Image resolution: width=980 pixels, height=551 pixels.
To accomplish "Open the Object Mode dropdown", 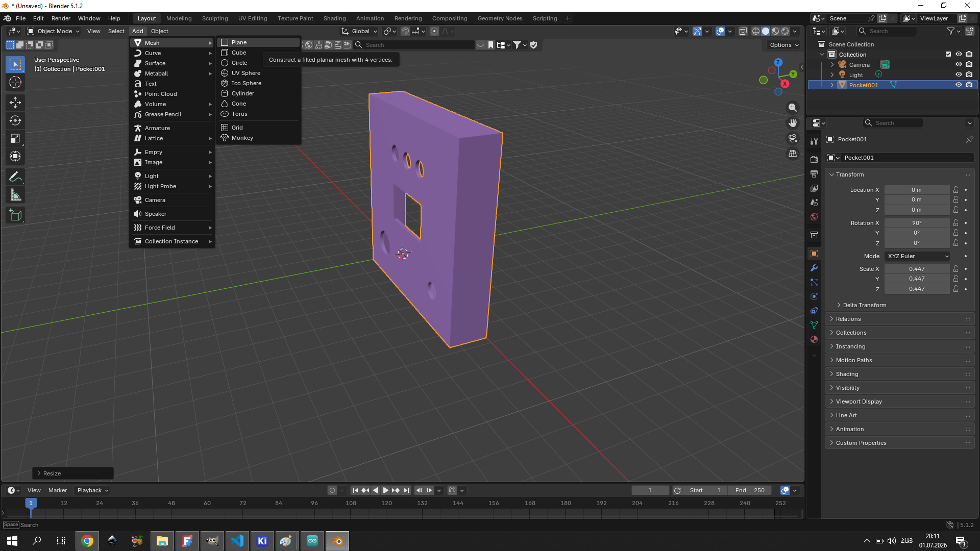I will [x=53, y=31].
